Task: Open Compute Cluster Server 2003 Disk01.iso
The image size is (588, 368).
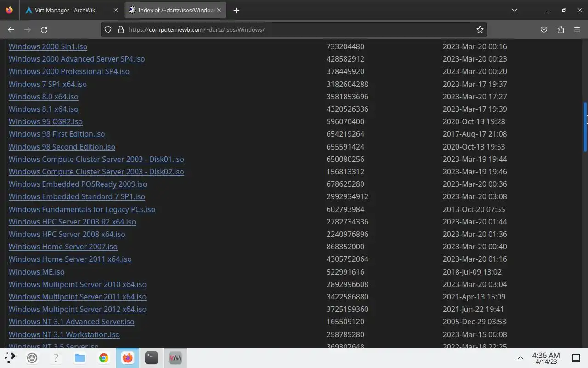Action: tap(96, 159)
